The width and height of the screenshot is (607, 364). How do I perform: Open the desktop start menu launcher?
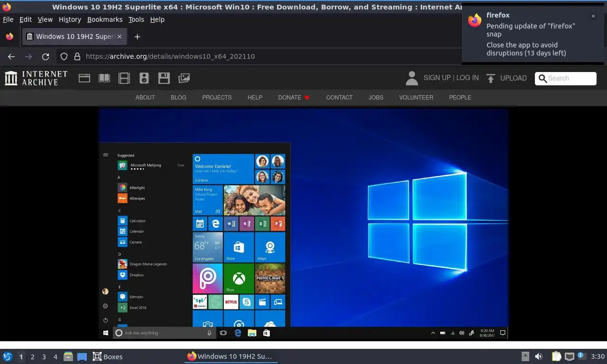(x=8, y=356)
